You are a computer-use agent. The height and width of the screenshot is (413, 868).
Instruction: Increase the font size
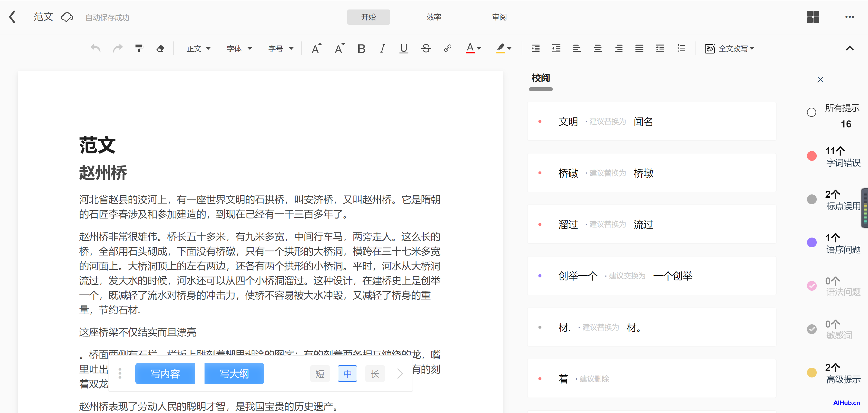pyautogui.click(x=316, y=48)
